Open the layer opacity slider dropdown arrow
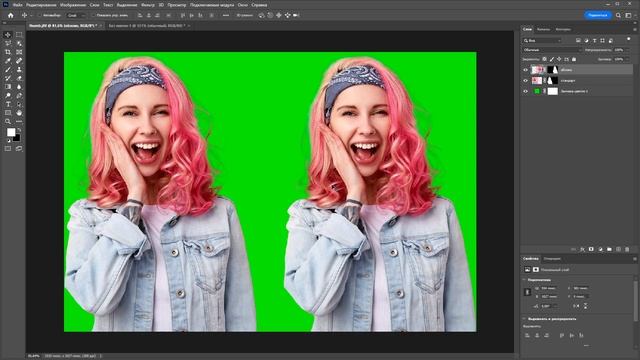The image size is (640, 360). (x=629, y=50)
